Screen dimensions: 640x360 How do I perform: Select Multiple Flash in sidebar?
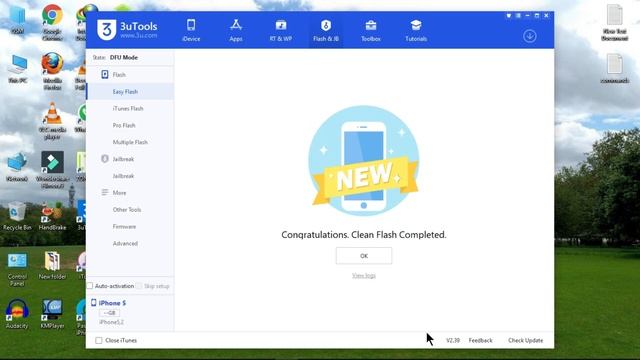click(x=130, y=142)
